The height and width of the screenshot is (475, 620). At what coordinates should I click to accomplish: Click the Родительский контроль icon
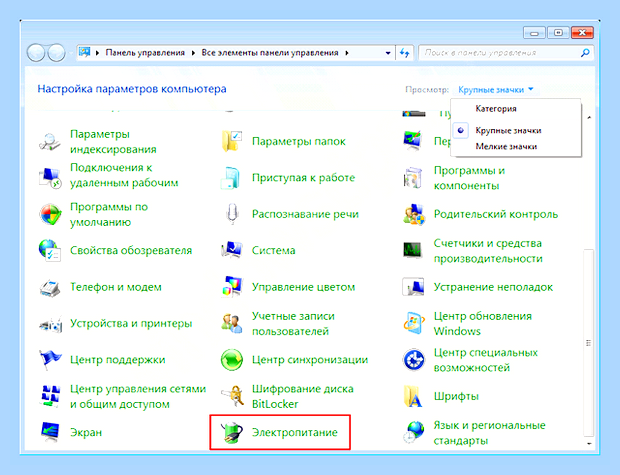coord(414,214)
